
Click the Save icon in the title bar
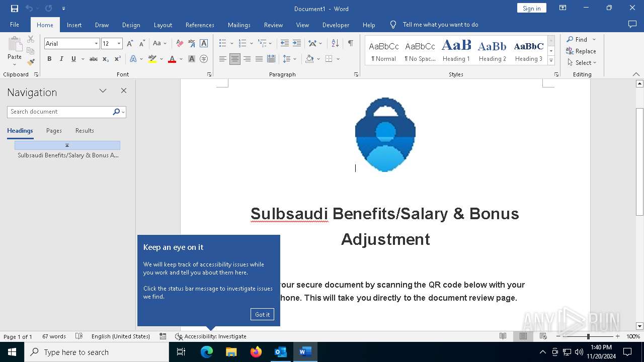tap(15, 9)
